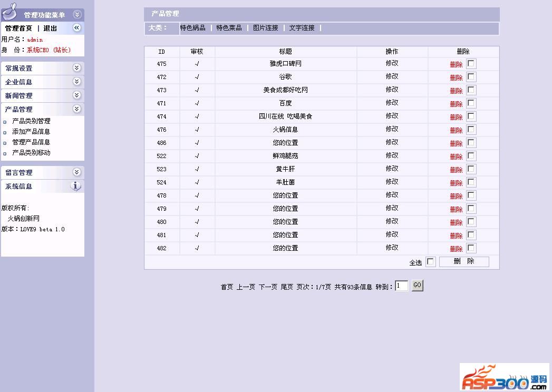Click the 系统信息 info icon
The image size is (552, 392).
[76, 186]
